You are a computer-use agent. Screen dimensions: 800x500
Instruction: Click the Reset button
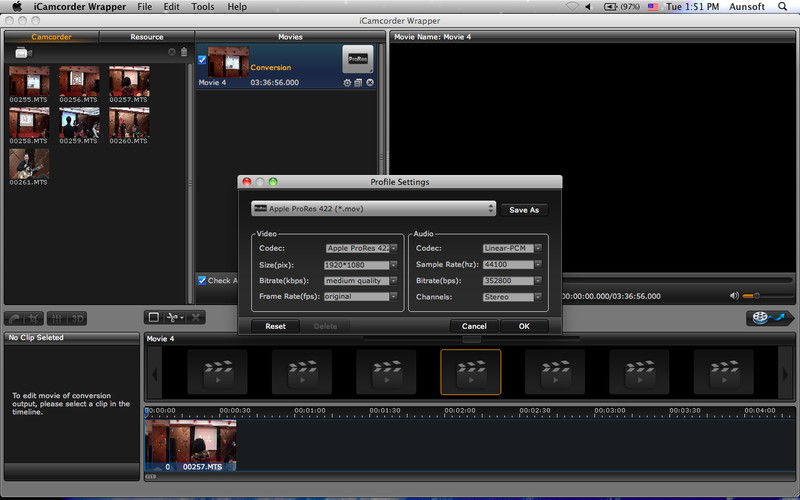pyautogui.click(x=276, y=326)
